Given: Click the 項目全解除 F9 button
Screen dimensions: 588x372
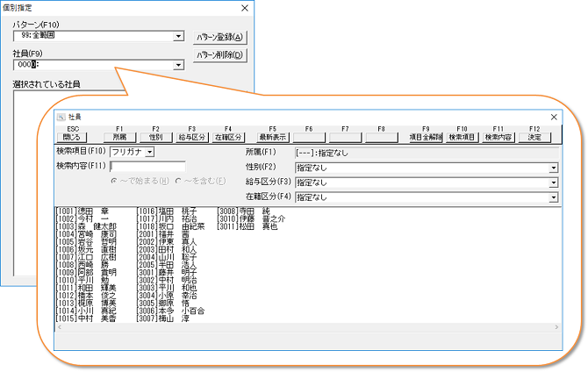Looking at the screenshot, I should pyautogui.click(x=426, y=137).
